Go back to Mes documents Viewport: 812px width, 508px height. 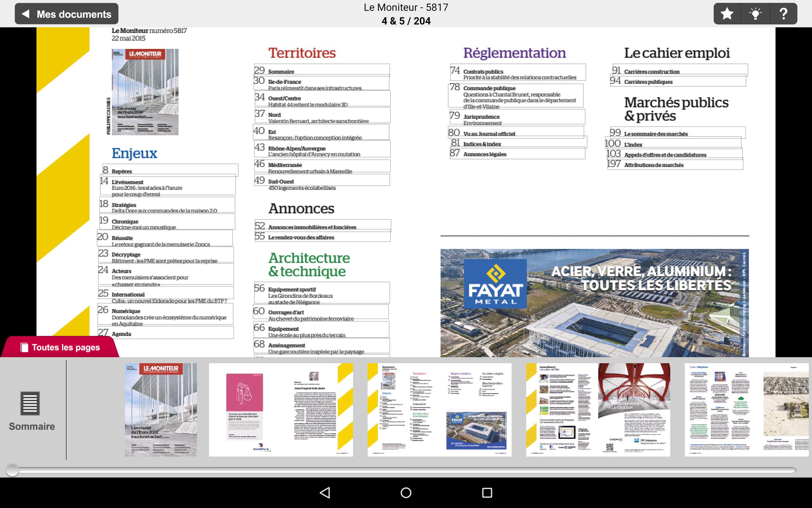point(66,14)
